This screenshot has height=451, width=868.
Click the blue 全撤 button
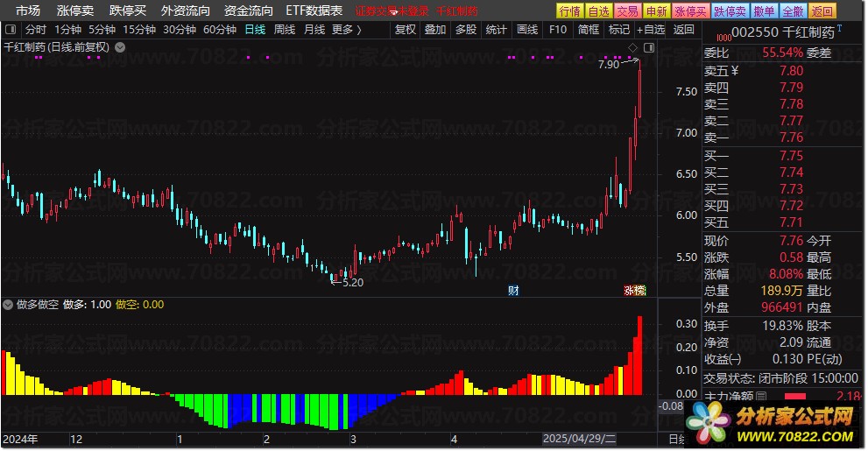click(794, 11)
